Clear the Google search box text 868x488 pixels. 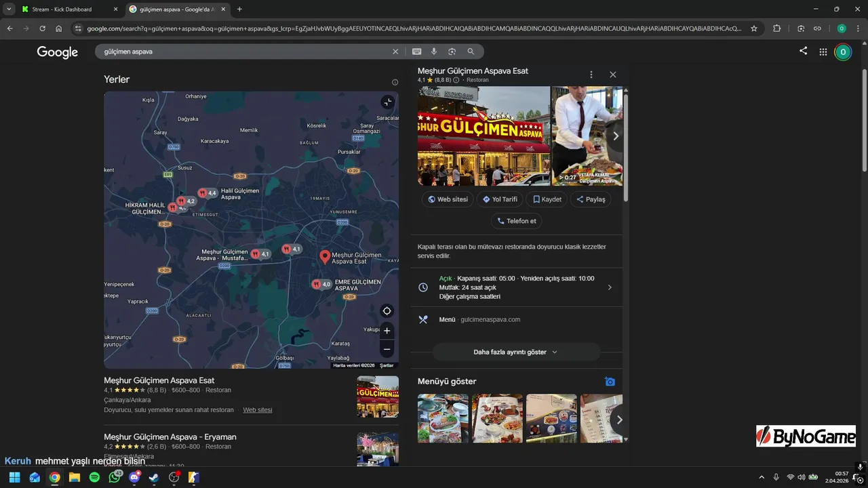pyautogui.click(x=395, y=52)
